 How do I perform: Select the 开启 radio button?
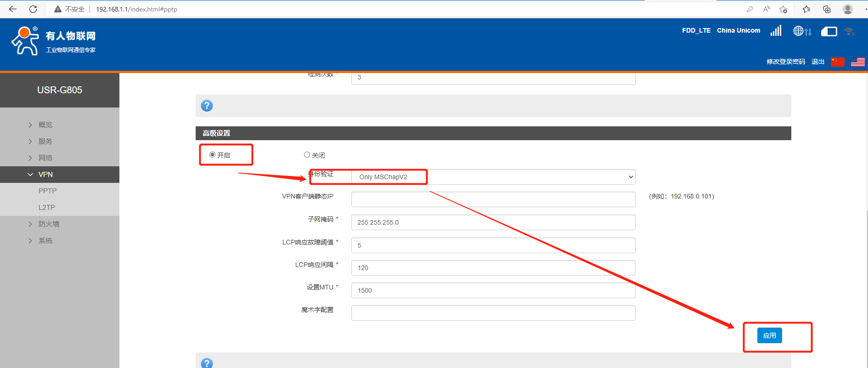[213, 155]
